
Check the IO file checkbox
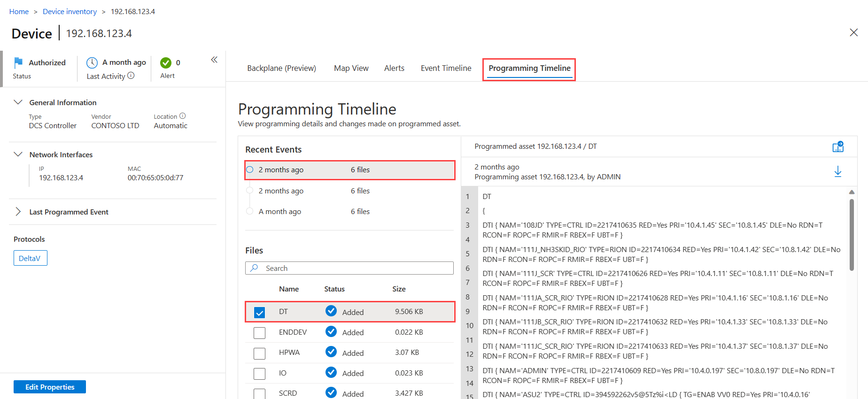(x=259, y=374)
